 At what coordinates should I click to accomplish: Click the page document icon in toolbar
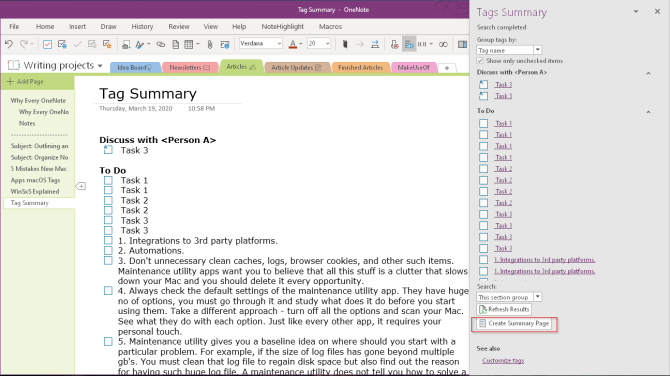coord(175,44)
